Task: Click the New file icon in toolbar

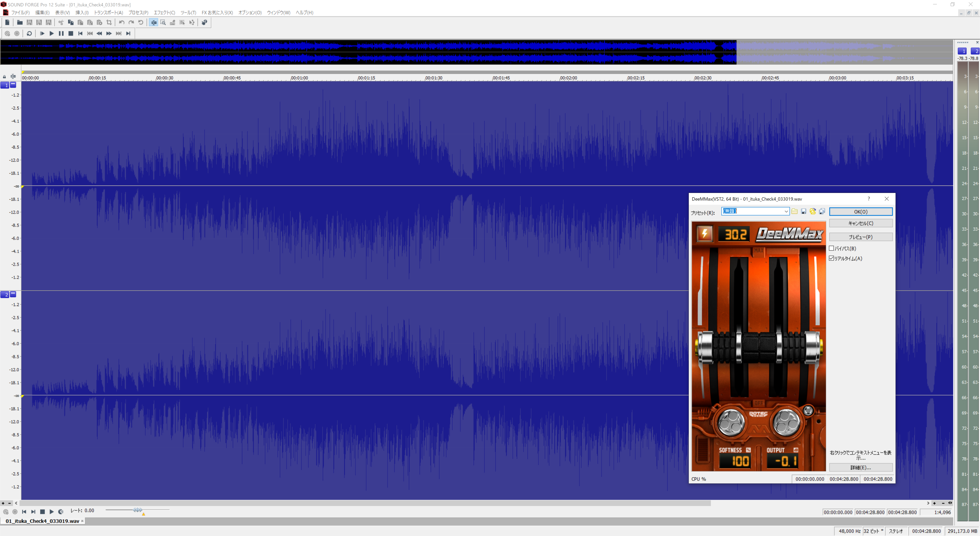Action: 7,22
